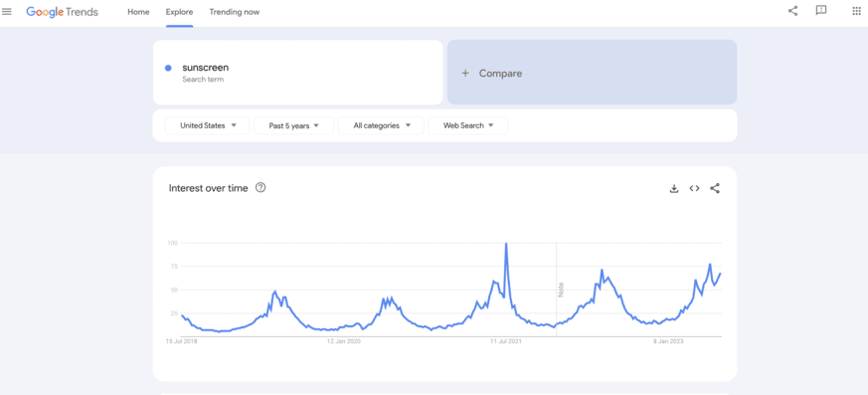Open the United States region dropdown
The width and height of the screenshot is (868, 395).
tap(208, 125)
